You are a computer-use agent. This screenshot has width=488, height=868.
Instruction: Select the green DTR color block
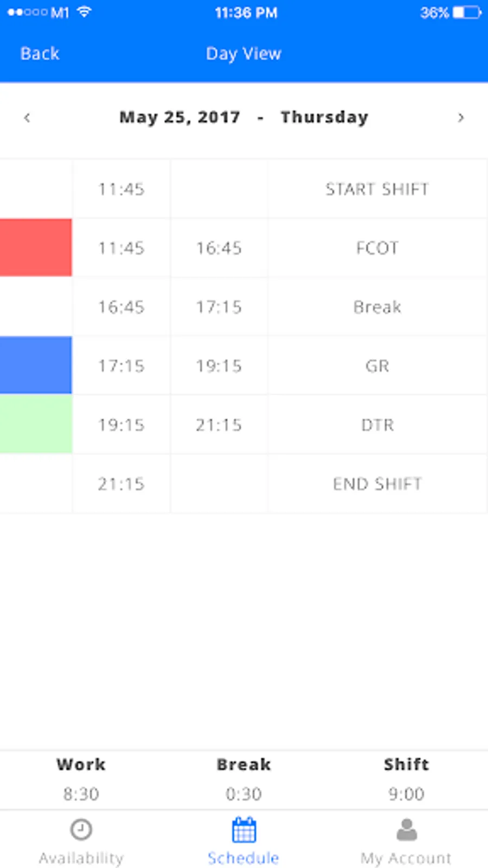[36, 424]
